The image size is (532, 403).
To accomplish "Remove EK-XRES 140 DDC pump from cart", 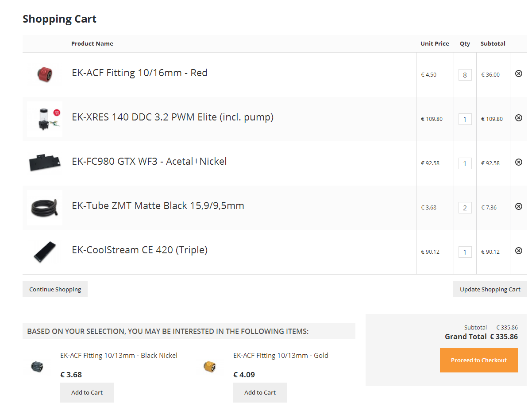I will coord(519,118).
